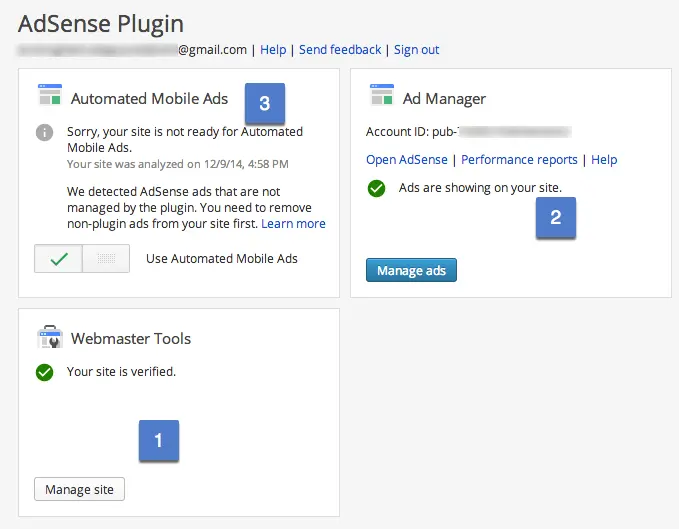The image size is (679, 529).
Task: Follow the Learn more link
Action: (x=293, y=224)
